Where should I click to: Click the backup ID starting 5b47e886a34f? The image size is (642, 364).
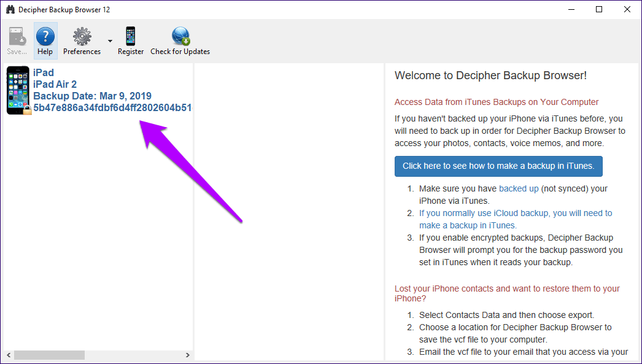tap(112, 107)
